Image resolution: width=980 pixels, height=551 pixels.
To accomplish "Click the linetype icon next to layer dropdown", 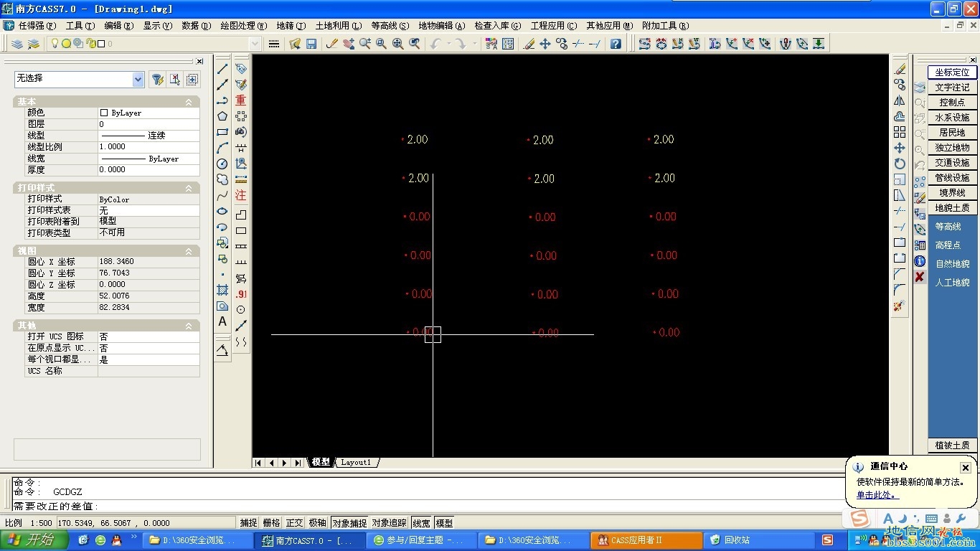I will 274,44.
